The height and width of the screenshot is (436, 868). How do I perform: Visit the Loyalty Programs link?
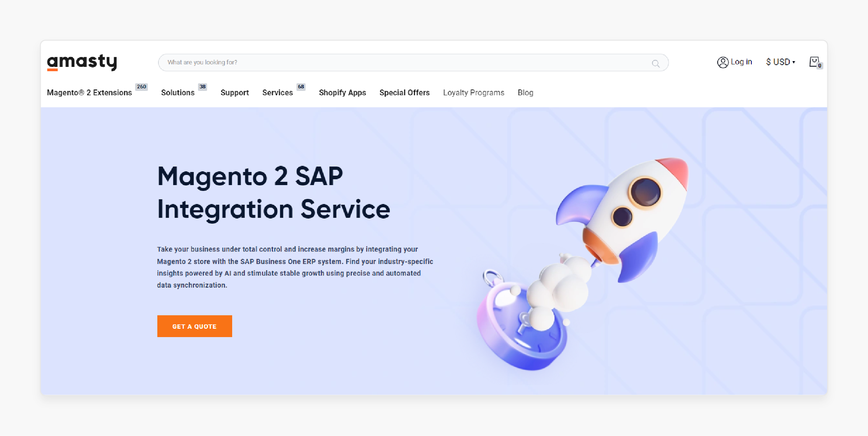pos(473,93)
